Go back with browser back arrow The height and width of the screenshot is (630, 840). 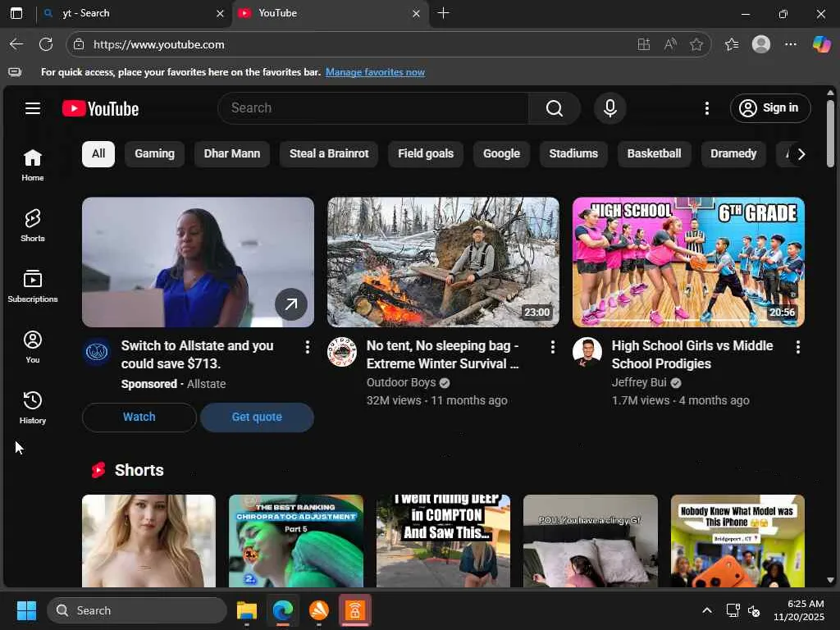(16, 44)
